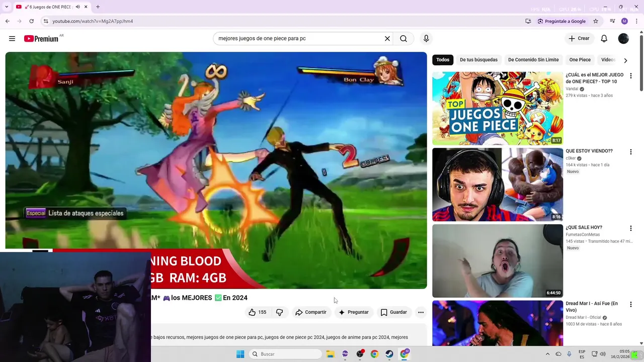Open options for Vandal video
The height and width of the screenshot is (362, 644).
point(630,76)
